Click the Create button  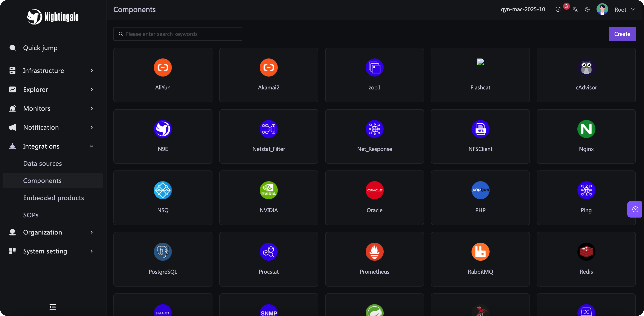coord(622,34)
